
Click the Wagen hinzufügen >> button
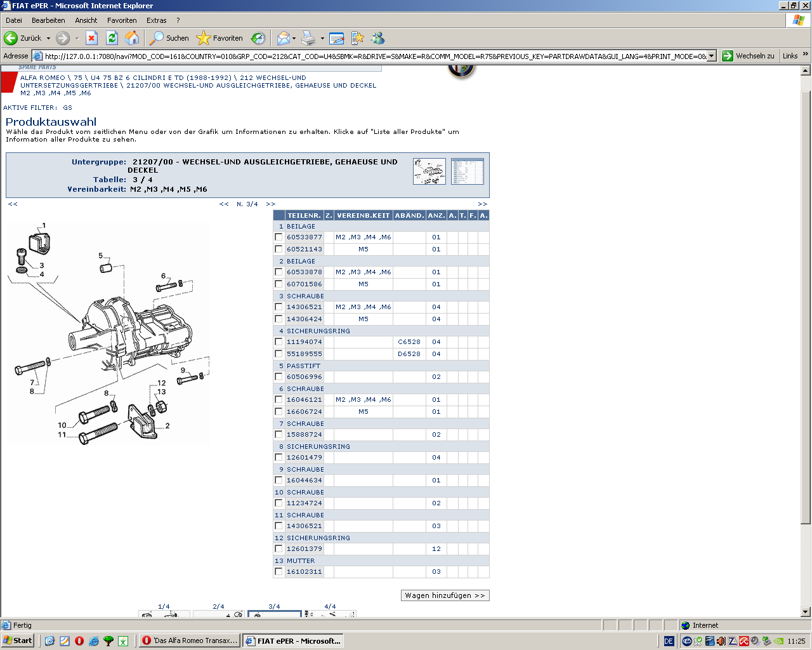click(445, 595)
